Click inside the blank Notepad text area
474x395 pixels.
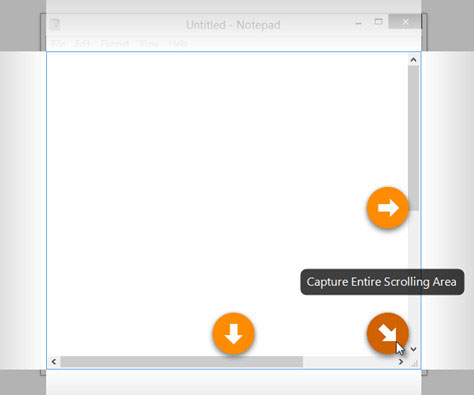(200, 167)
